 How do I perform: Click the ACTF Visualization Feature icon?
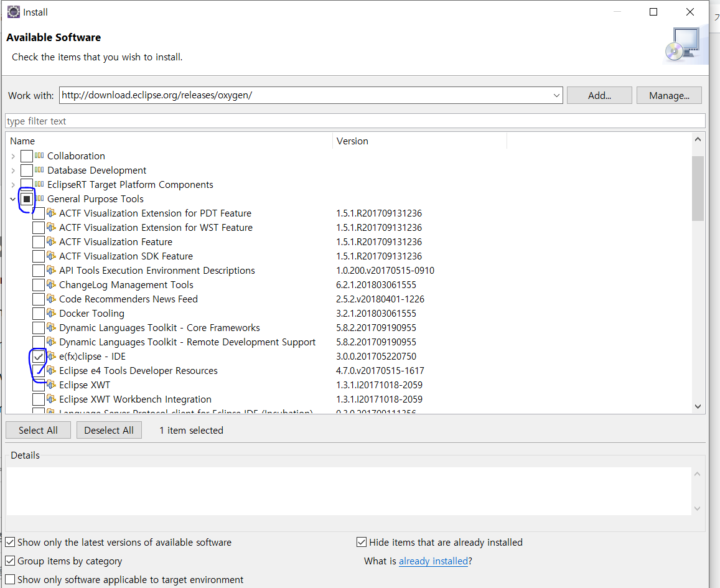tap(52, 241)
